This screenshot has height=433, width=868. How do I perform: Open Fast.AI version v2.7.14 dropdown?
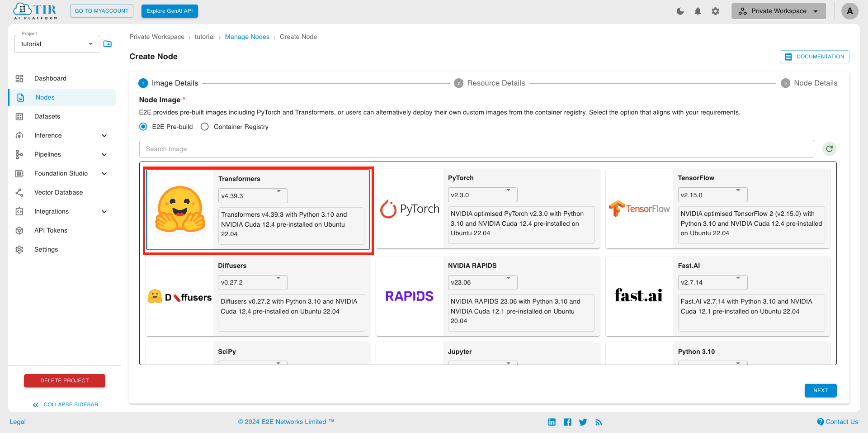point(712,282)
